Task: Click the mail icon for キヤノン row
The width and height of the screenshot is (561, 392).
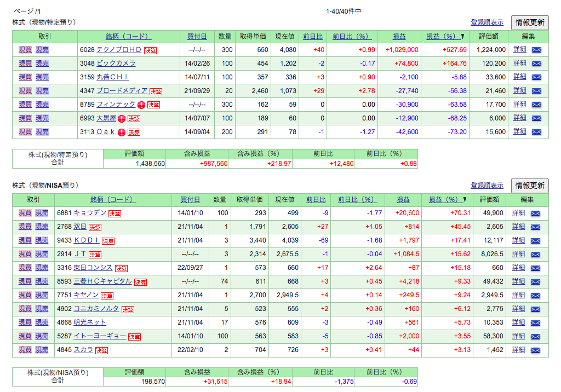Action: coord(535,296)
